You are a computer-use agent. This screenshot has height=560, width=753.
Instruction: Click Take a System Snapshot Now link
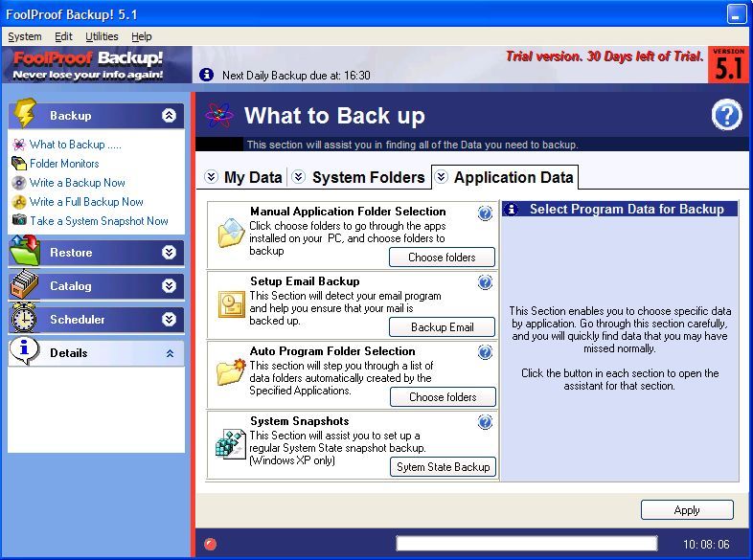[x=99, y=221]
